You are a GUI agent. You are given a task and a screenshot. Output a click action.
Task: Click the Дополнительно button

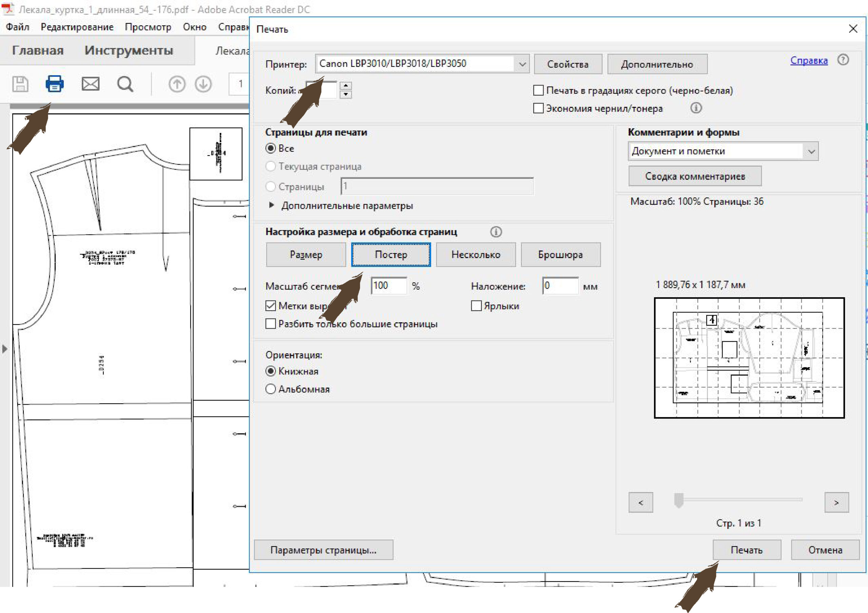click(x=657, y=64)
